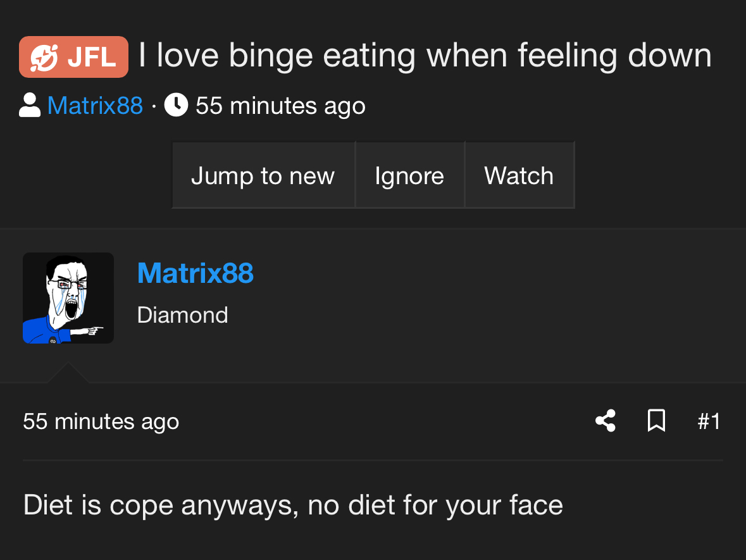The width and height of the screenshot is (746, 560).
Task: Click the thread header 55 minutes ago time
Action: click(280, 106)
